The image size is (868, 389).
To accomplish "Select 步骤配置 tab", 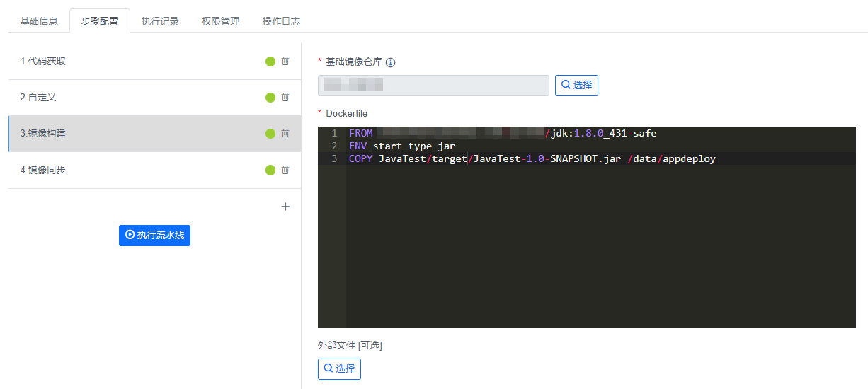I will click(100, 21).
